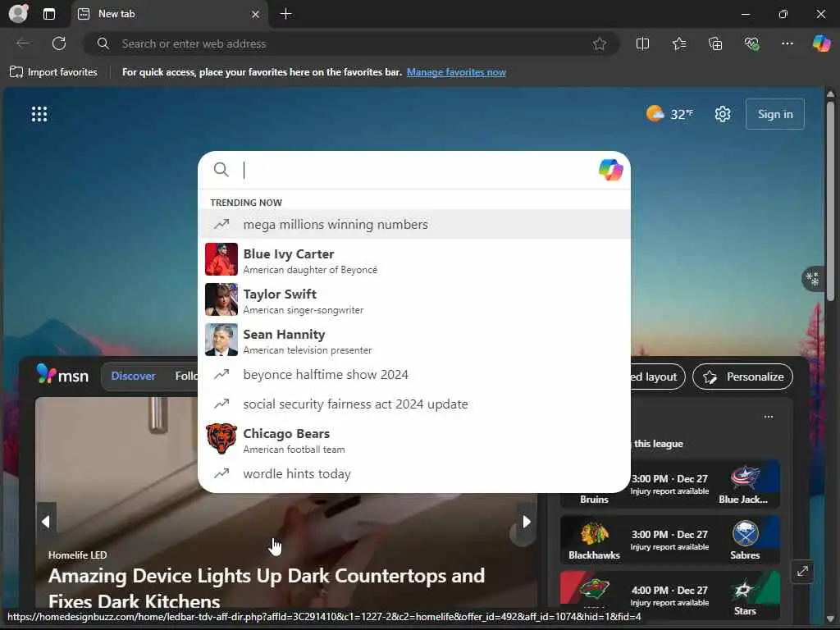Image resolution: width=840 pixels, height=630 pixels.
Task: Click the page vertical scrollbar thumb
Action: pos(830,201)
